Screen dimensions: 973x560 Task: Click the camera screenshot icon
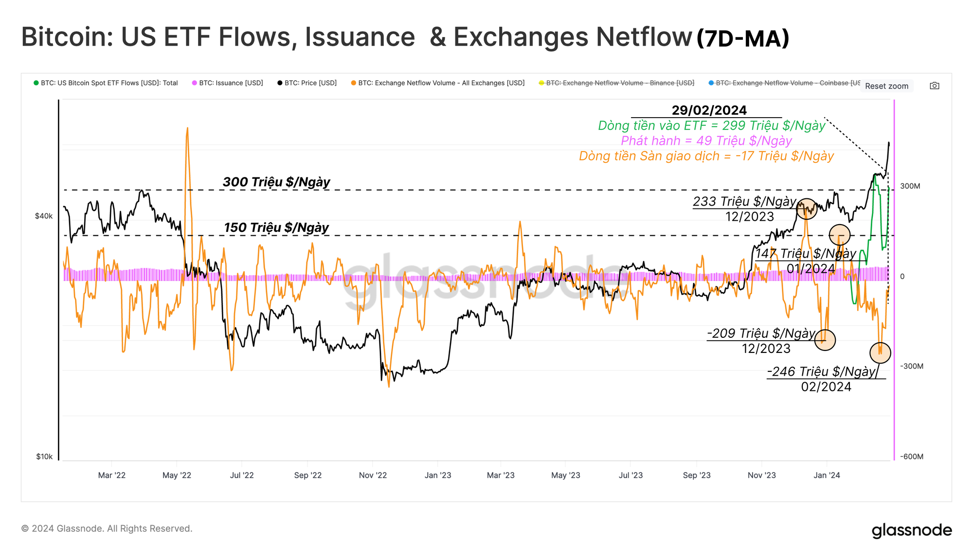point(934,86)
